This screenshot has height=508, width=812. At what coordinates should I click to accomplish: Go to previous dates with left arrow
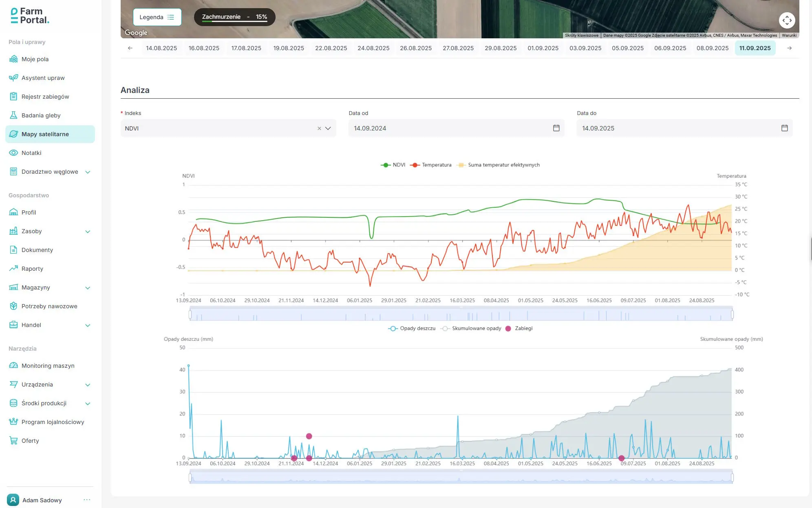click(130, 48)
